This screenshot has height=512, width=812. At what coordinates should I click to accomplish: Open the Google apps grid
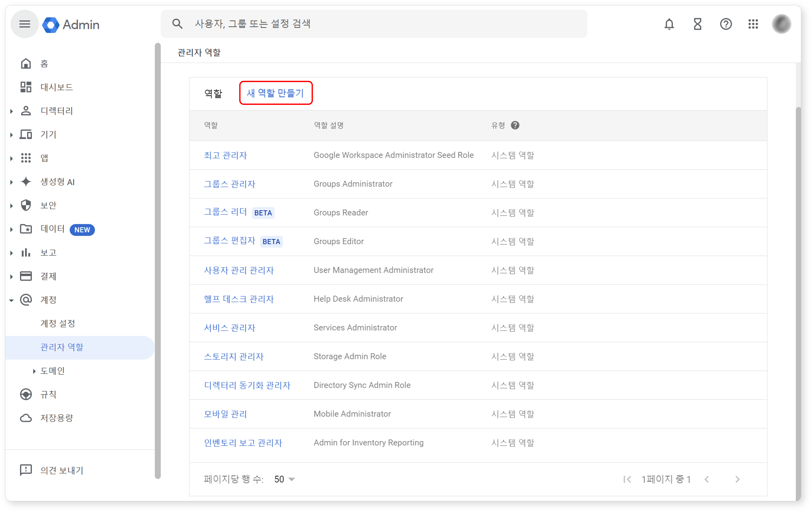coord(753,24)
